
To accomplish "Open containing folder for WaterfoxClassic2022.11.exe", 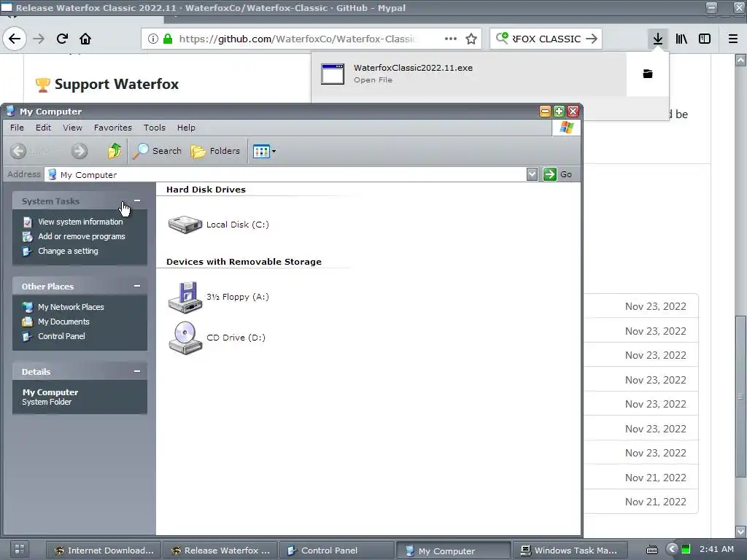I will [648, 74].
